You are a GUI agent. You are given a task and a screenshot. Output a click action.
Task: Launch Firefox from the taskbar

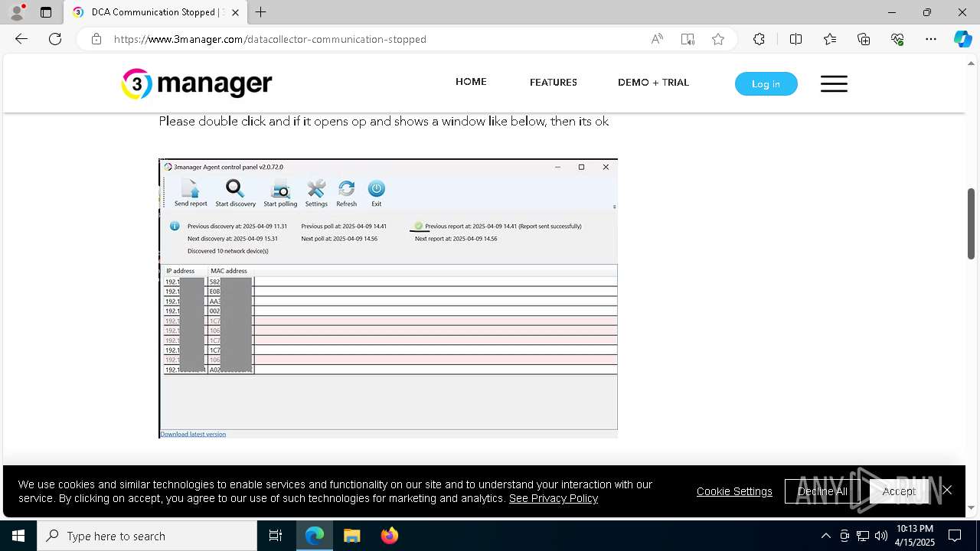click(390, 536)
